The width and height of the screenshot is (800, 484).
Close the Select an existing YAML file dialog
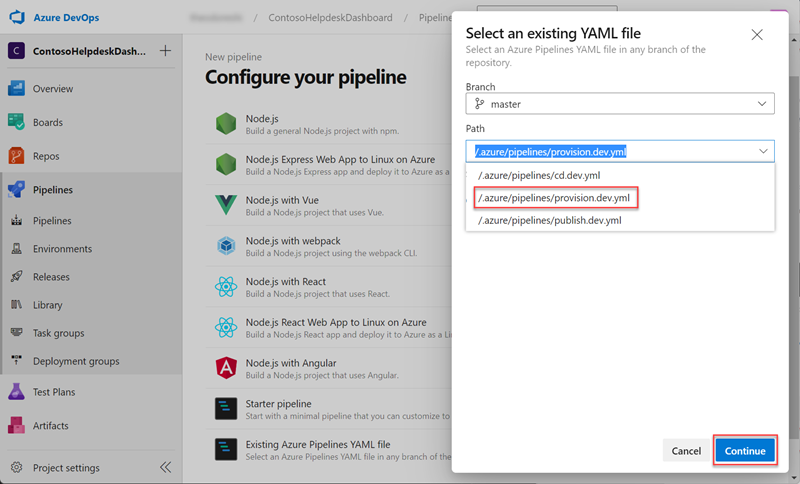tap(757, 35)
